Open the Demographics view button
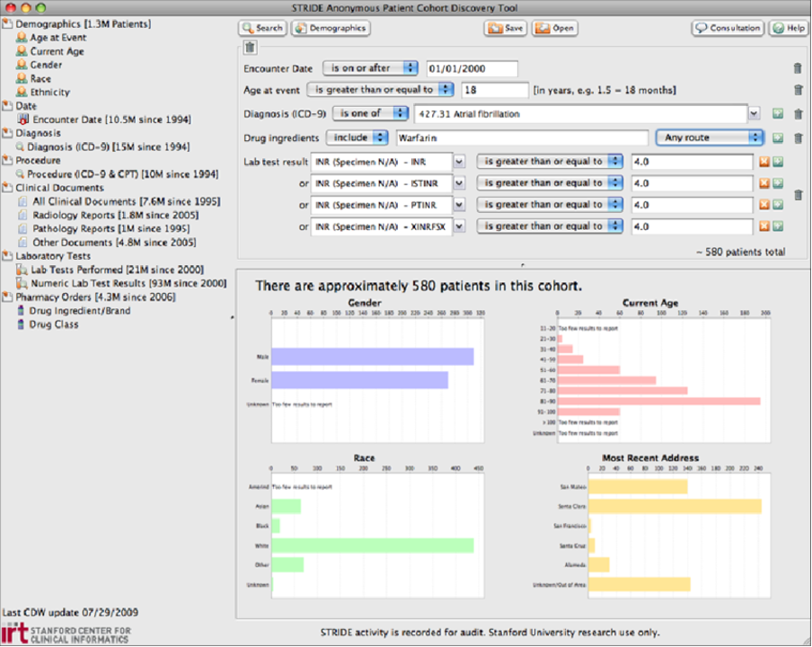The height and width of the screenshot is (647, 812). [x=331, y=28]
